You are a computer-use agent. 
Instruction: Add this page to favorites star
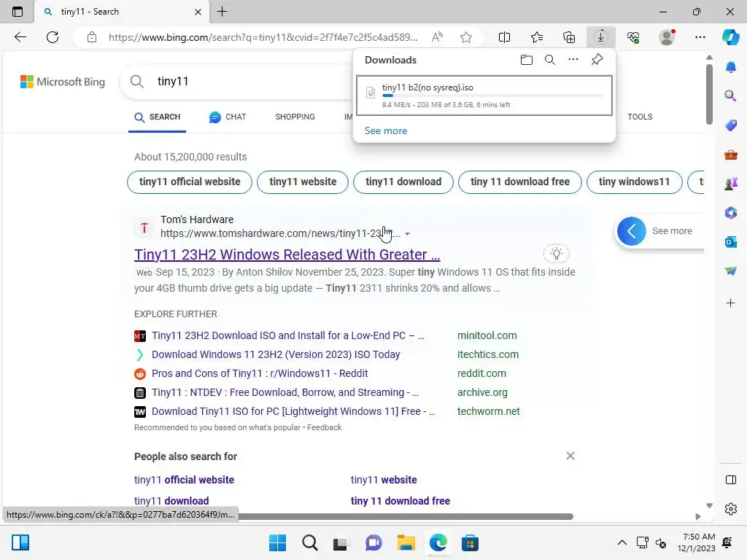tap(466, 37)
